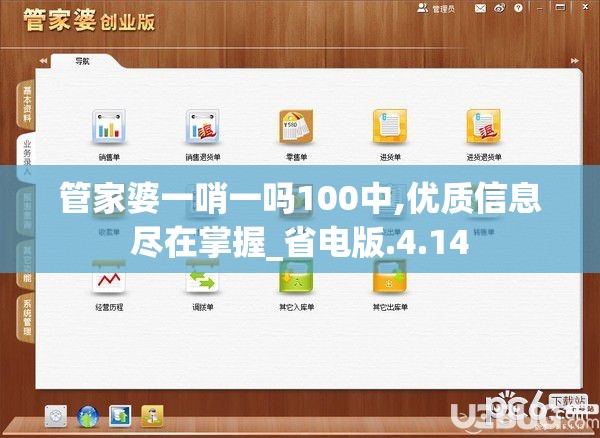Open the 销售退货单 sales return icon
The height and width of the screenshot is (438, 600).
(x=202, y=127)
